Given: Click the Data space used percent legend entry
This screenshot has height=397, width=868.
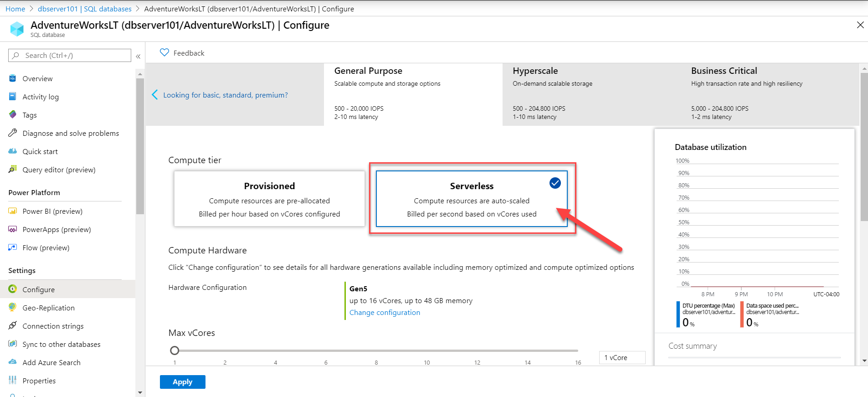Looking at the screenshot, I should point(770,315).
